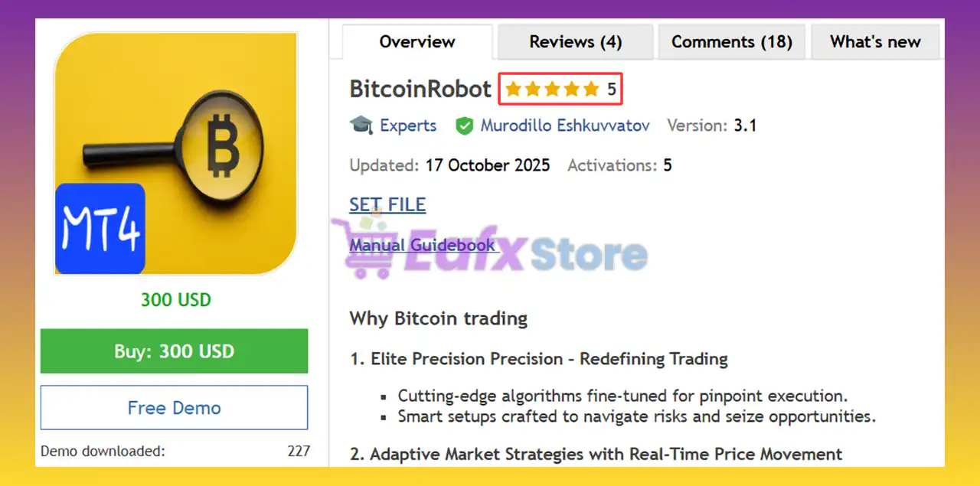Click the Buy: 300 USD button
Screen dimensions: 980x486
tap(174, 351)
